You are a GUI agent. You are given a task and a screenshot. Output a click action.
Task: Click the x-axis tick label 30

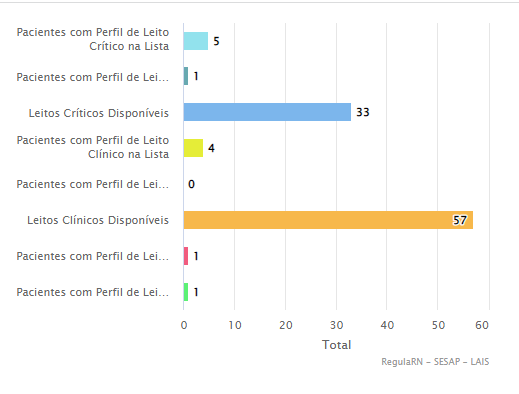(336, 325)
